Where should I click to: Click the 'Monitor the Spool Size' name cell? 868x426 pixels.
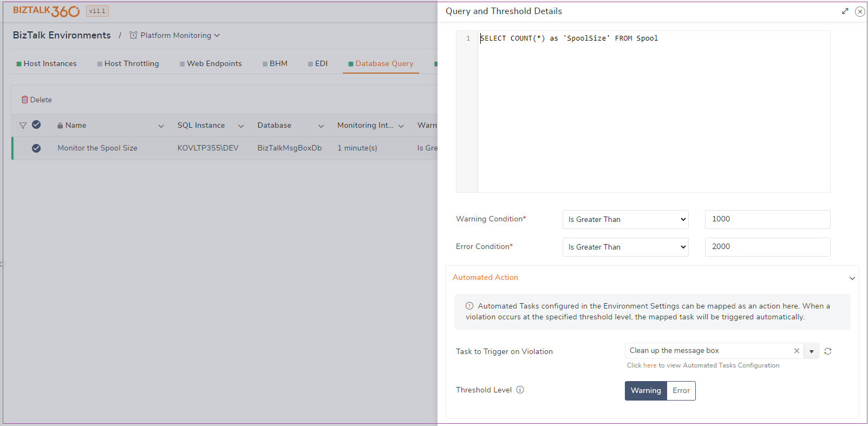[x=97, y=148]
